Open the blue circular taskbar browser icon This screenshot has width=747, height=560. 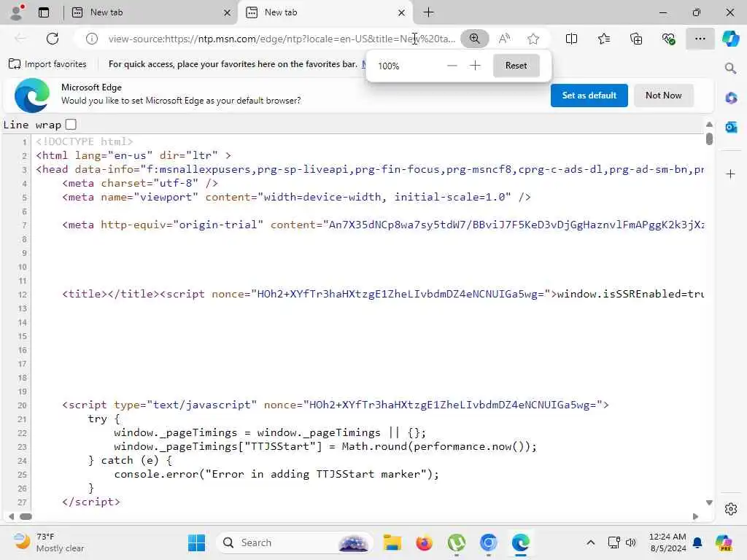(x=488, y=542)
